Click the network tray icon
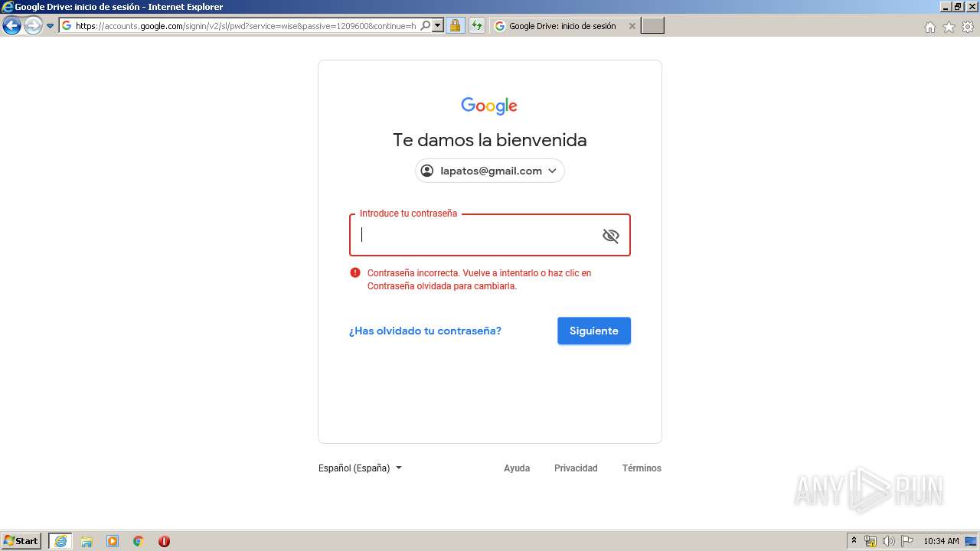 point(871,541)
